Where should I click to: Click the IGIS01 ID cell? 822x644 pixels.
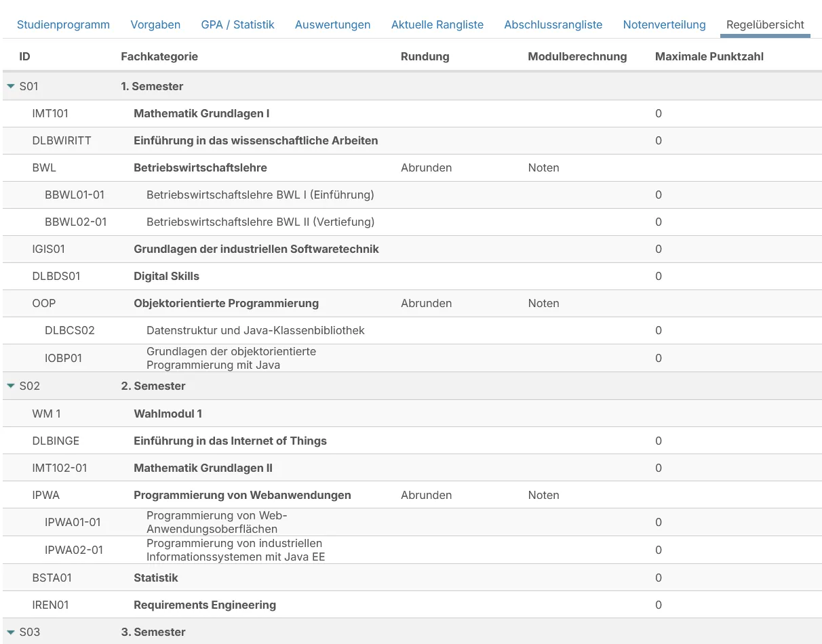click(x=49, y=249)
